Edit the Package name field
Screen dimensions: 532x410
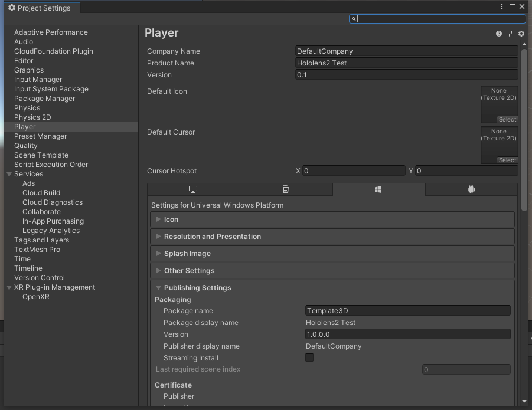click(x=408, y=311)
